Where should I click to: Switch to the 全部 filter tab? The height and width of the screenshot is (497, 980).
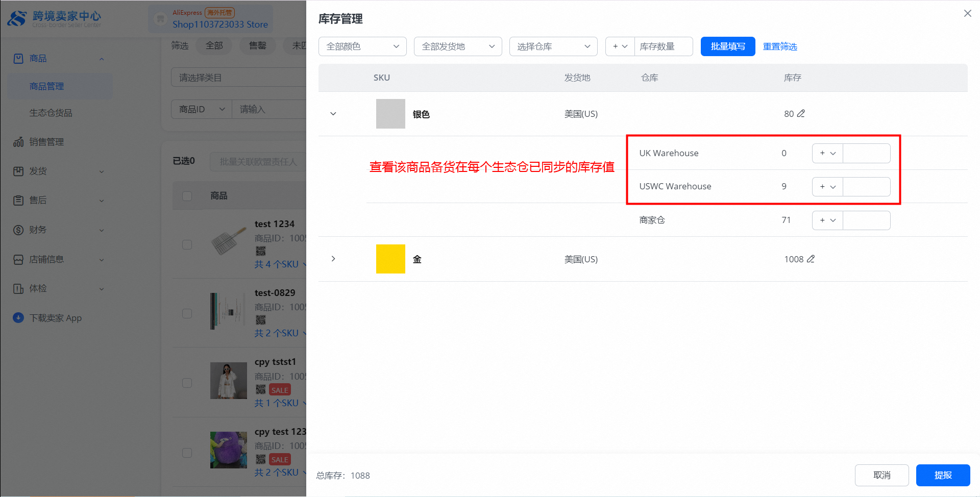pyautogui.click(x=214, y=46)
